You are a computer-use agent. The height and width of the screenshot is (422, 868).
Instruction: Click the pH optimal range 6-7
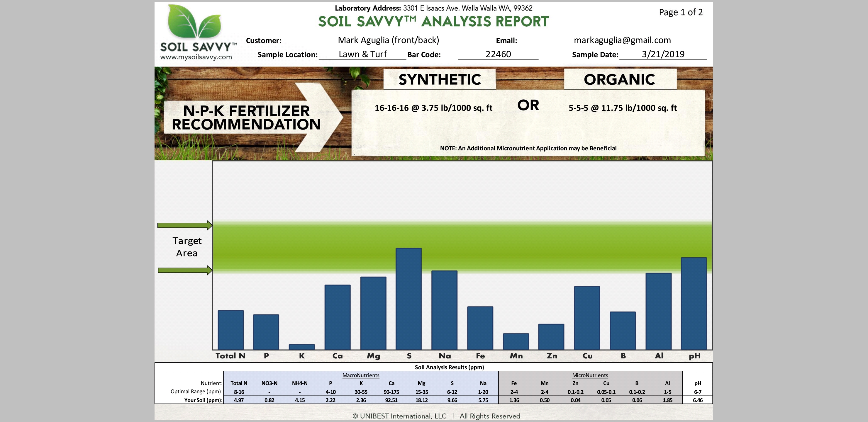click(698, 392)
